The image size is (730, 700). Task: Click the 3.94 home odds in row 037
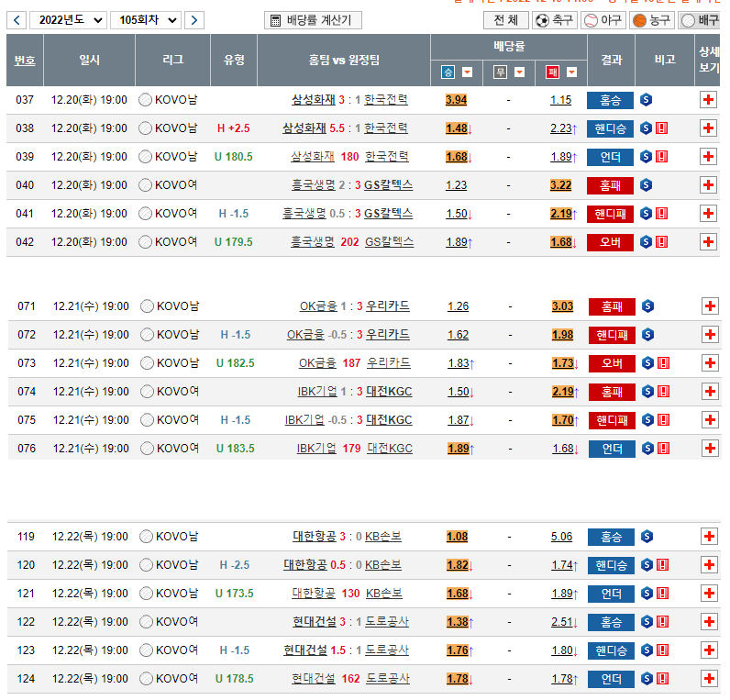(x=456, y=100)
